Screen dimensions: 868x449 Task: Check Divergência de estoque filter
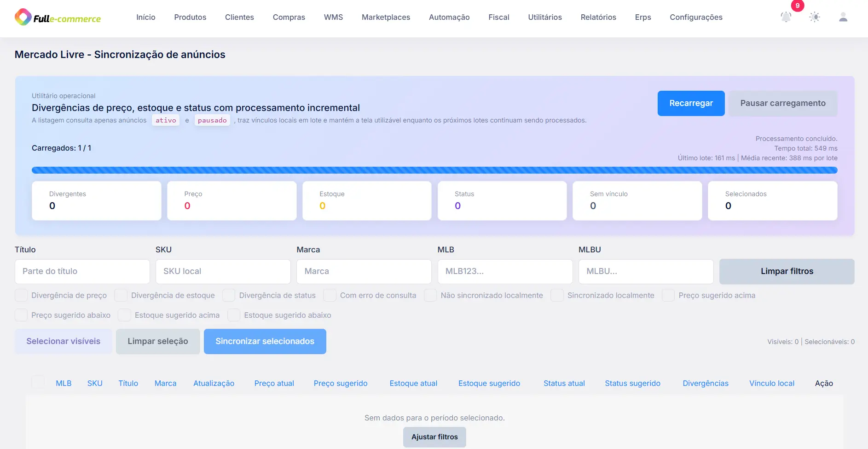(121, 295)
